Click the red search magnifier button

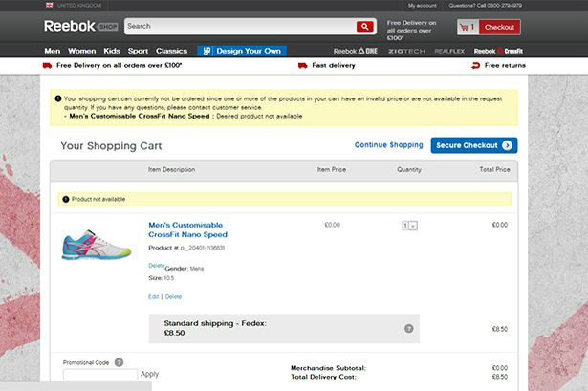point(364,26)
